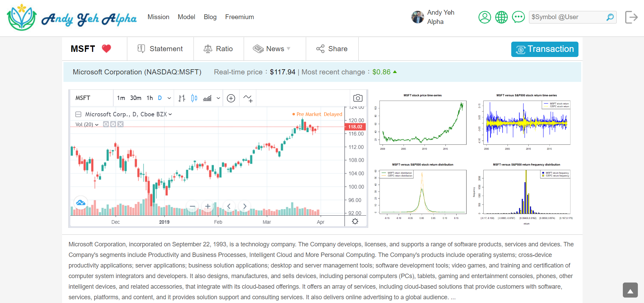Open the Statement tab
This screenshot has width=644, height=303.
pos(160,49)
